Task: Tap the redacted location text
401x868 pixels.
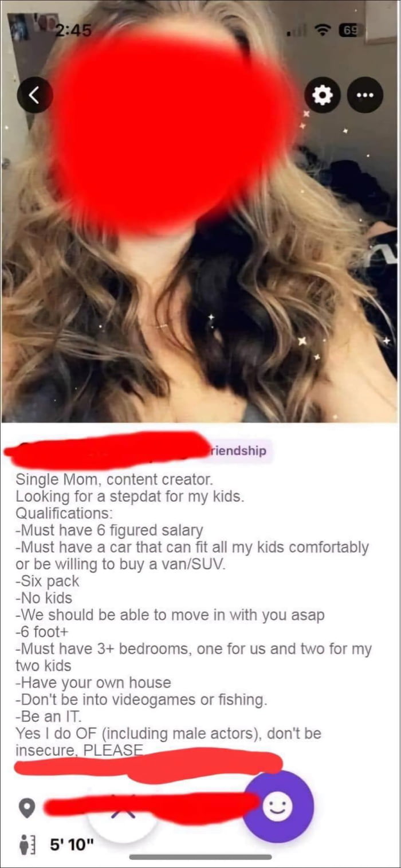Action: (x=150, y=808)
